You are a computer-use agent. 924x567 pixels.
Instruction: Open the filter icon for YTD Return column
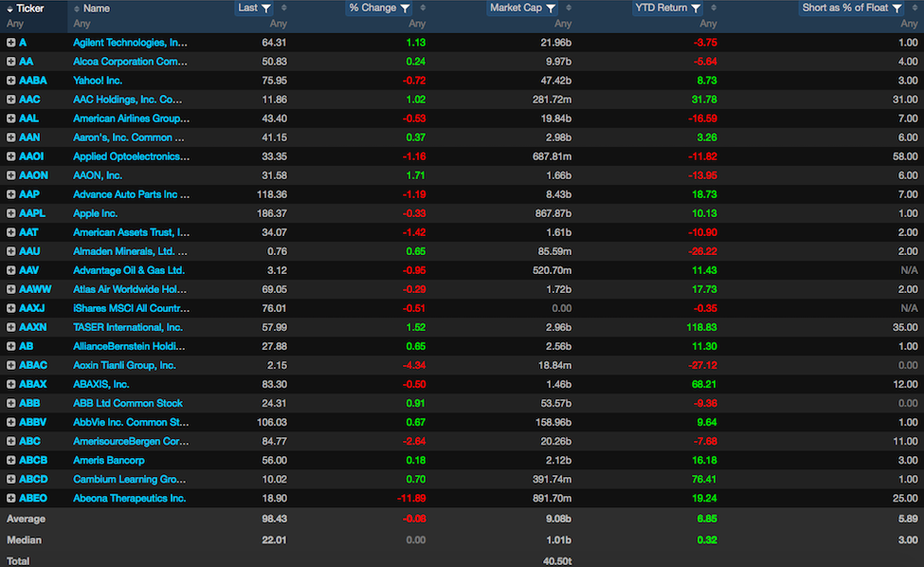point(696,9)
